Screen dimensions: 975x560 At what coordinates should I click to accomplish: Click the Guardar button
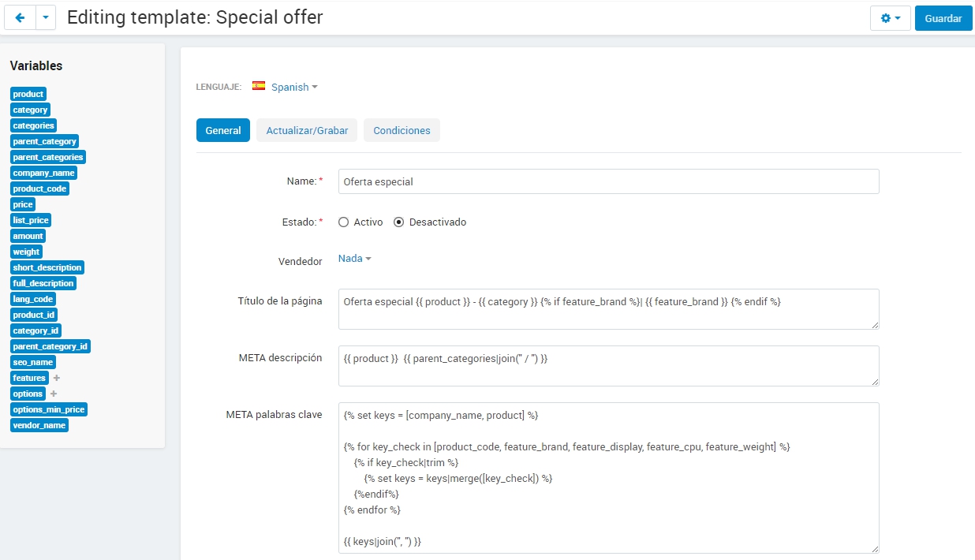(943, 18)
